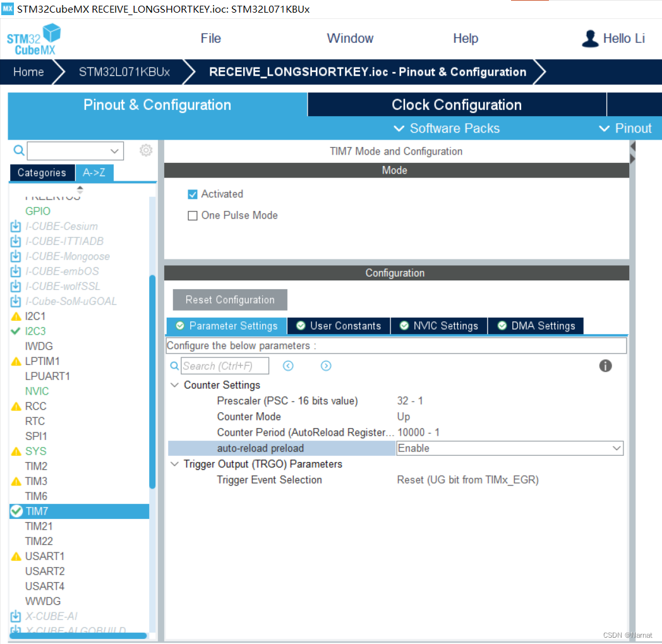
Task: Click the RECEIVE_LONGSHORTKEY.ioc breadcrumb
Action: click(x=368, y=72)
